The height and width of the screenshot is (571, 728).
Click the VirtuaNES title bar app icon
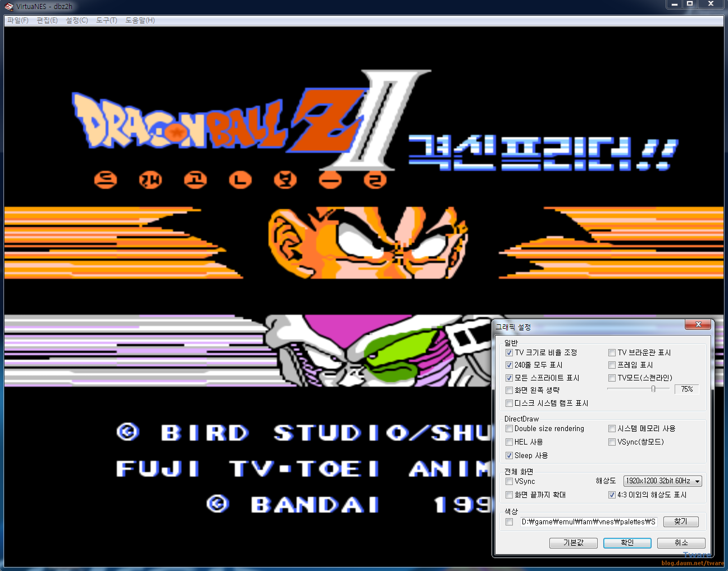(x=9, y=7)
